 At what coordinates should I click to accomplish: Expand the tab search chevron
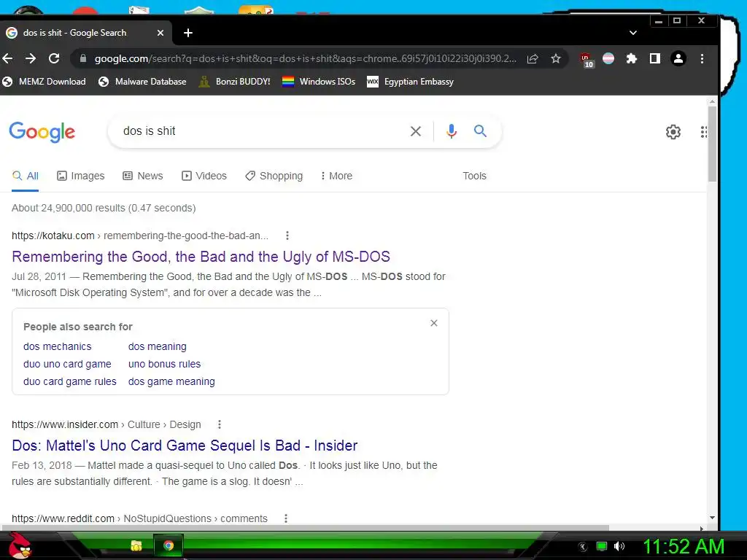pos(632,33)
